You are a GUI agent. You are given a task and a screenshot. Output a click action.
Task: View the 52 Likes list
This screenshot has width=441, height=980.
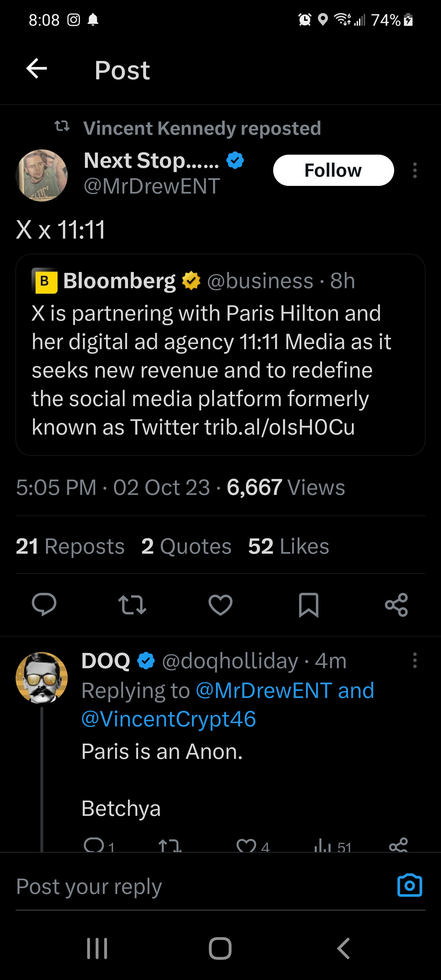288,546
